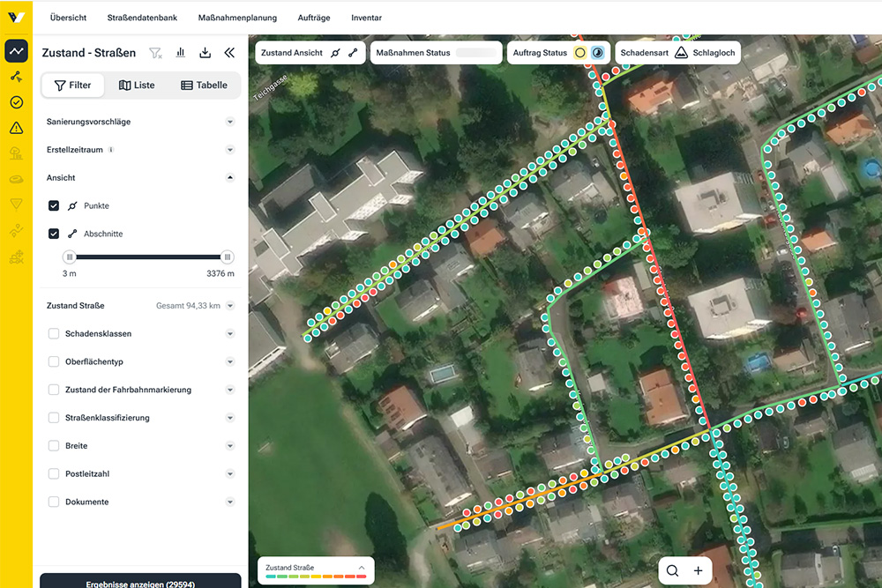Screen dimensions: 882x588
Task: Check the Oberflächentyp checkbox
Action: (x=54, y=361)
